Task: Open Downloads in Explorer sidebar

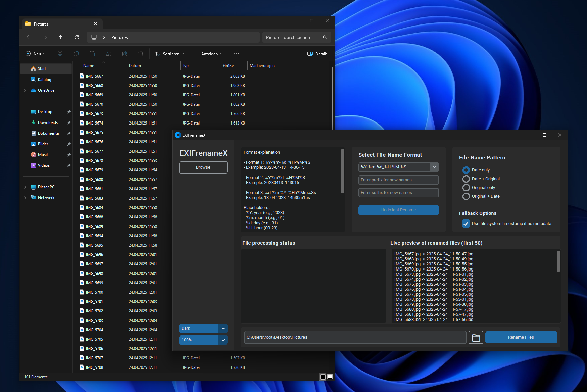Action: (x=47, y=122)
